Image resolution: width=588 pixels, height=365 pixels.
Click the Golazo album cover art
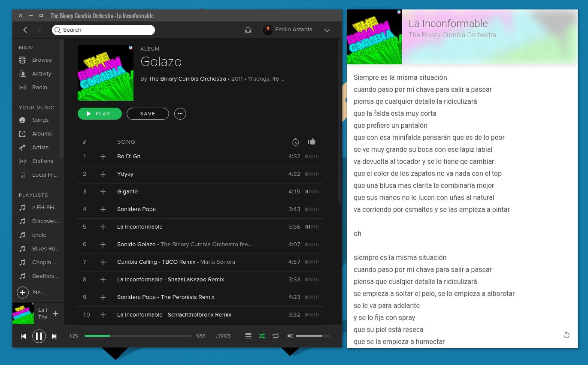pos(106,73)
